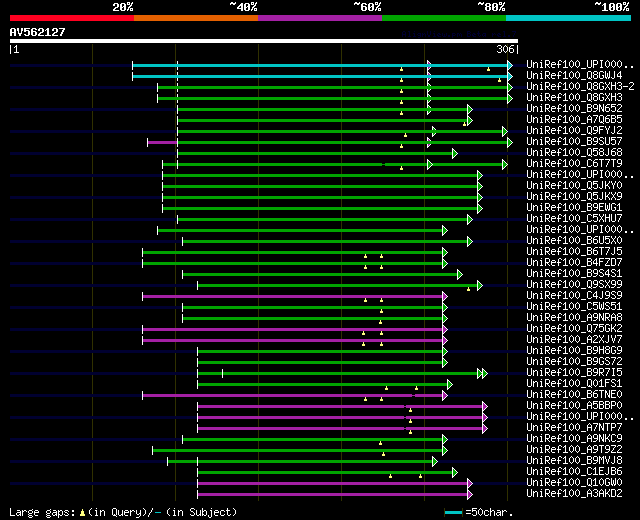Click the UniRef100_A3AKD2 label
The width and height of the screenshot is (640, 520).
click(574, 494)
